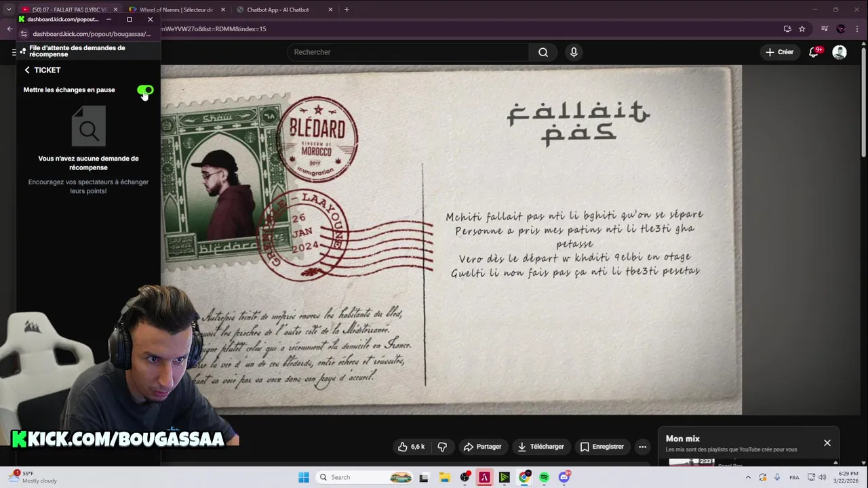Open weather widget showing 59°F

pos(34,477)
